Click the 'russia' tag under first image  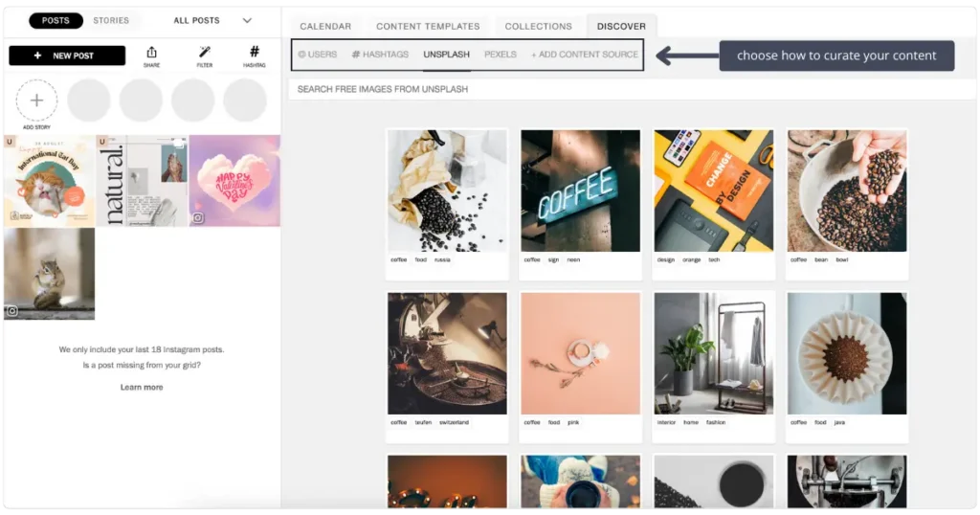[442, 259]
